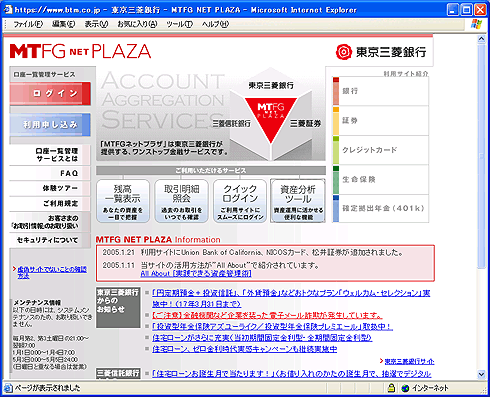Open the 住宅ローンお誕生月で当たります link
The width and height of the screenshot is (490, 397).
(292, 374)
